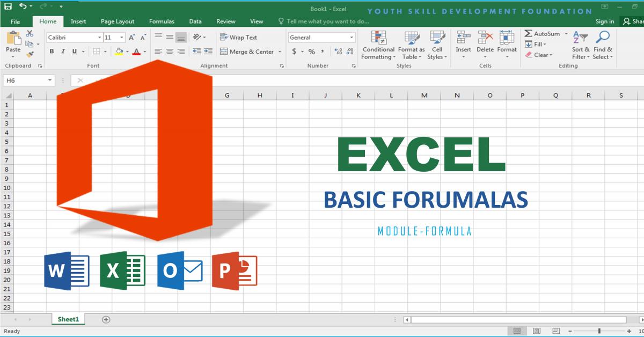Increase font size with the larger A
The height and width of the screenshot is (337, 644).
click(x=131, y=38)
